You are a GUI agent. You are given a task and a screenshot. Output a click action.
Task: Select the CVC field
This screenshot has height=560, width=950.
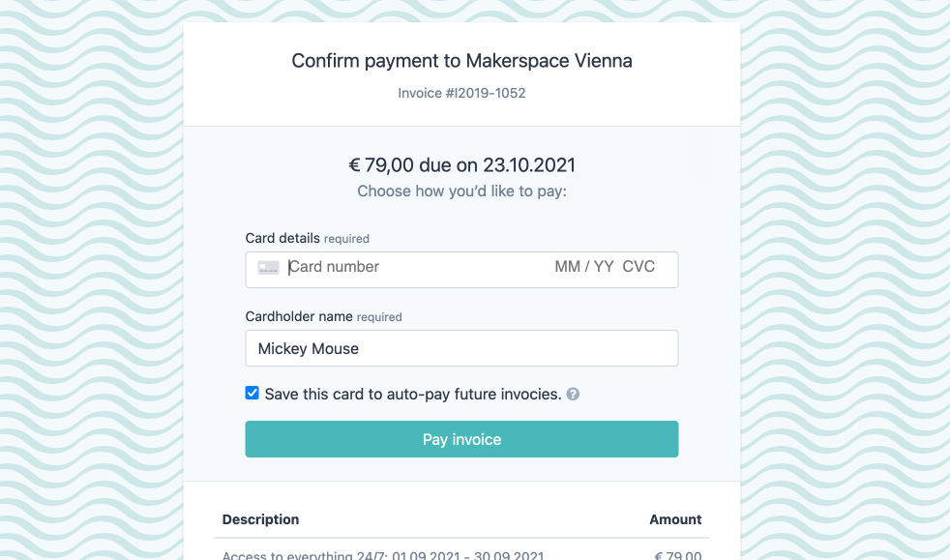click(x=638, y=267)
